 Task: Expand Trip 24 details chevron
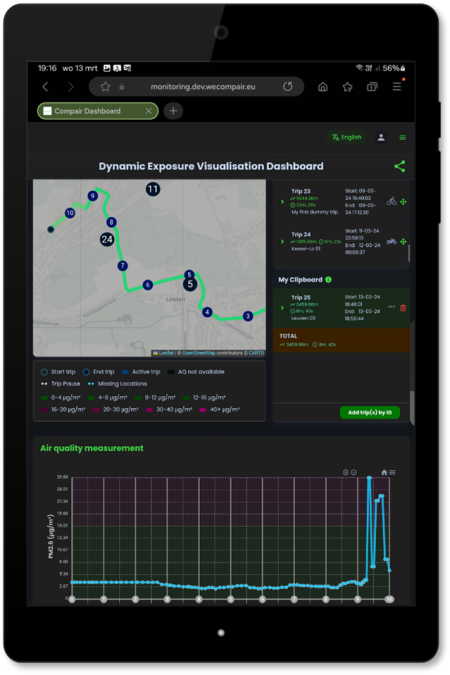tap(282, 242)
